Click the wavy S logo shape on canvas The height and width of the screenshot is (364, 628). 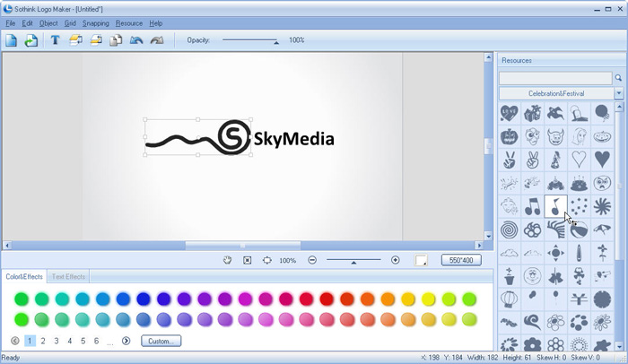[x=198, y=137]
